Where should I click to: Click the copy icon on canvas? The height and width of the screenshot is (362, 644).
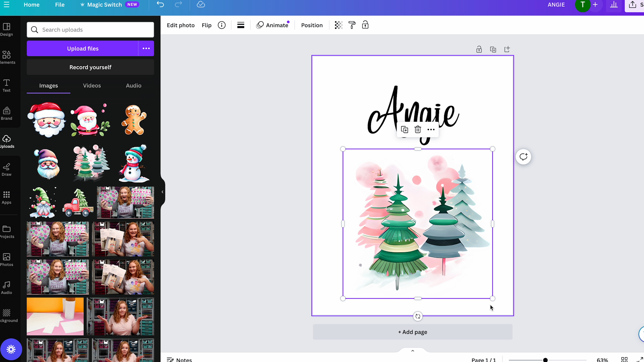404,129
